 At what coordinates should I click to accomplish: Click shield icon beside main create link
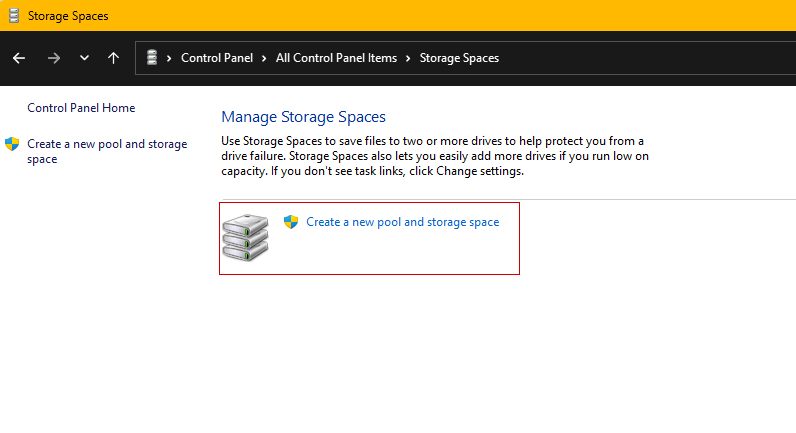click(291, 222)
